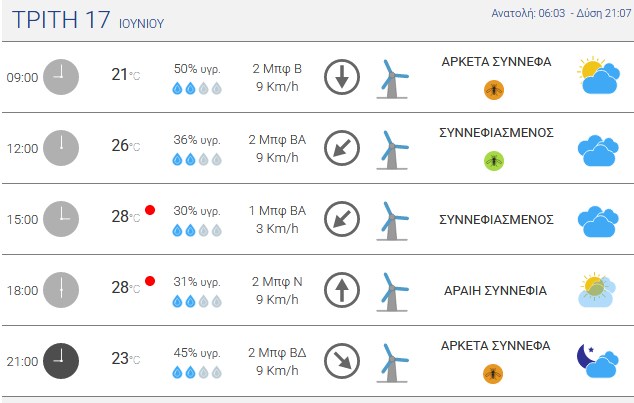Click the overcast cloud icon at 12:00
This screenshot has width=634, height=403.
click(598, 151)
